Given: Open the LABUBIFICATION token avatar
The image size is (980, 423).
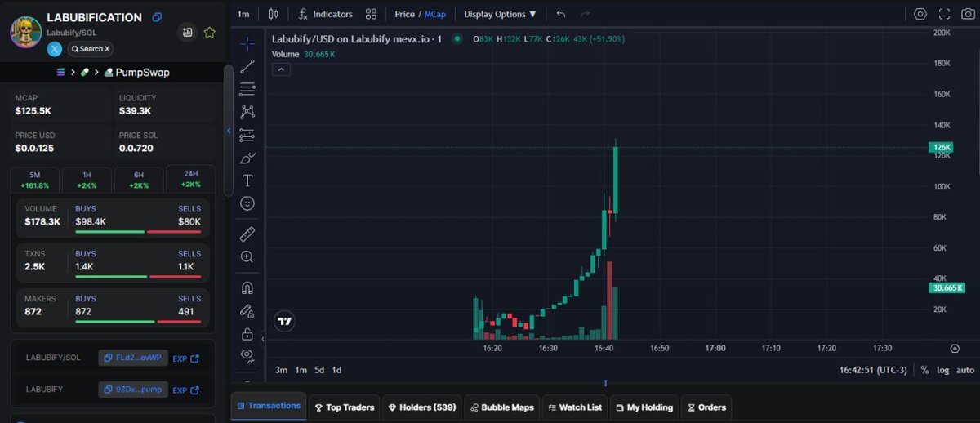Looking at the screenshot, I should pyautogui.click(x=25, y=32).
